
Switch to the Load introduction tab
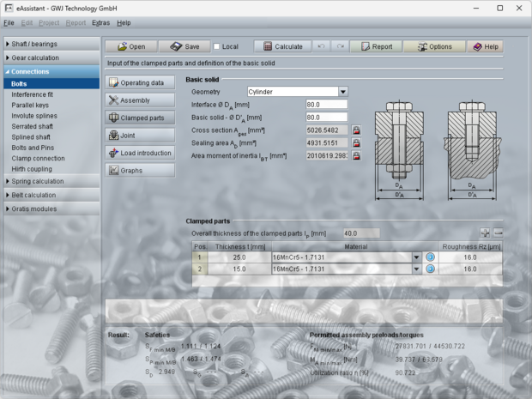pos(139,152)
